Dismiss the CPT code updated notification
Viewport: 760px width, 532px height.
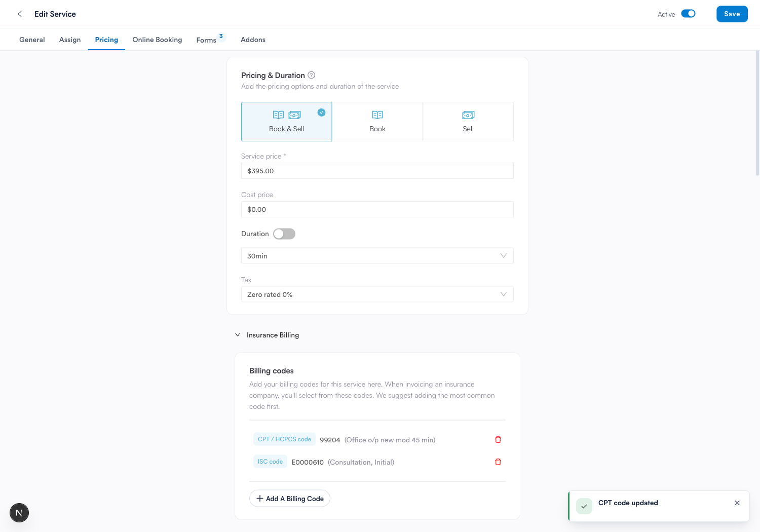click(737, 503)
